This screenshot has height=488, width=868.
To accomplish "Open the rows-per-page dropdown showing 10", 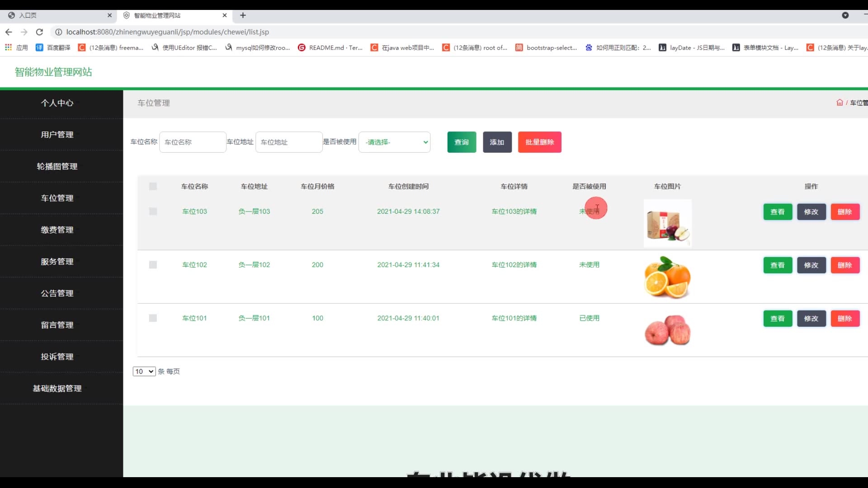I will click(x=144, y=371).
